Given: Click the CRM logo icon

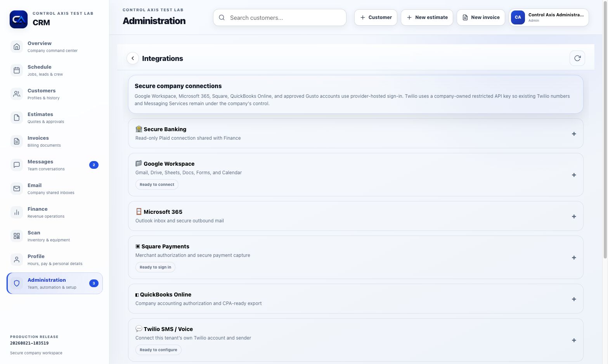Looking at the screenshot, I should pos(19,19).
